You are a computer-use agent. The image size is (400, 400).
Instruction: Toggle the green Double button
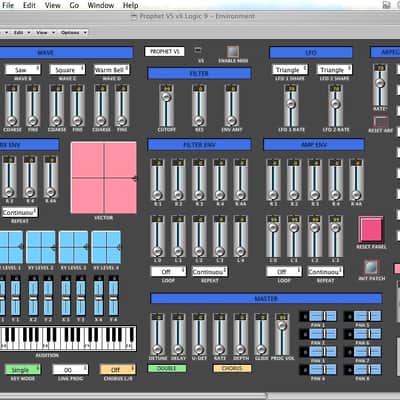click(167, 368)
